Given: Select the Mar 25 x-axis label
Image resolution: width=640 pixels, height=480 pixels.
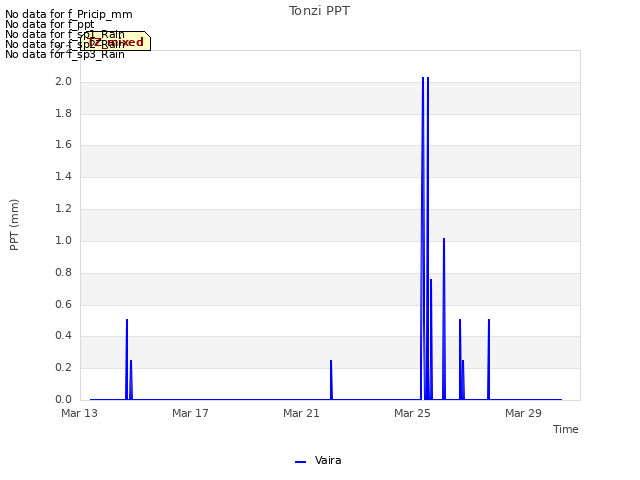Looking at the screenshot, I should (x=412, y=413).
